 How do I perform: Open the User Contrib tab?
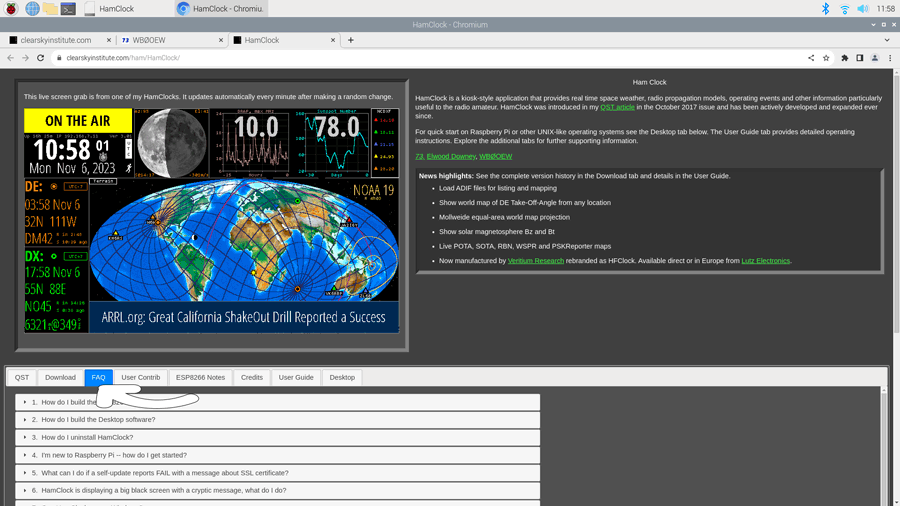(141, 377)
